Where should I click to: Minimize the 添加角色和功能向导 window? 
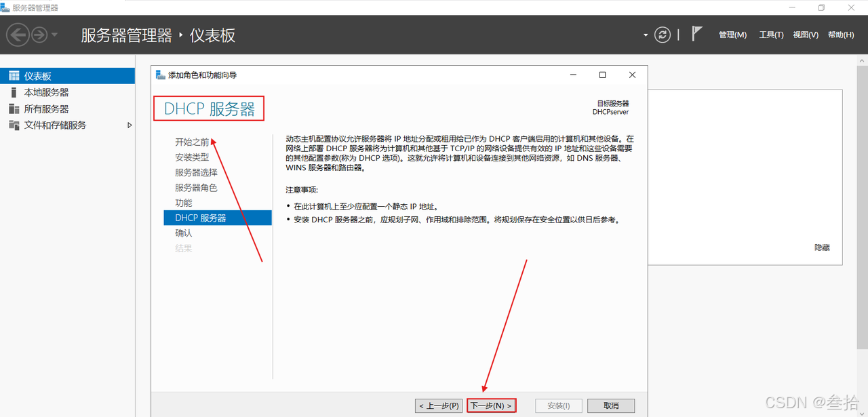pyautogui.click(x=573, y=75)
